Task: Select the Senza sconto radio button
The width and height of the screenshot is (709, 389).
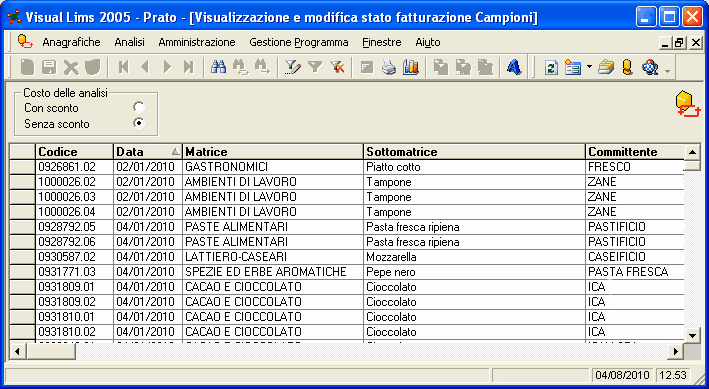Action: (139, 123)
